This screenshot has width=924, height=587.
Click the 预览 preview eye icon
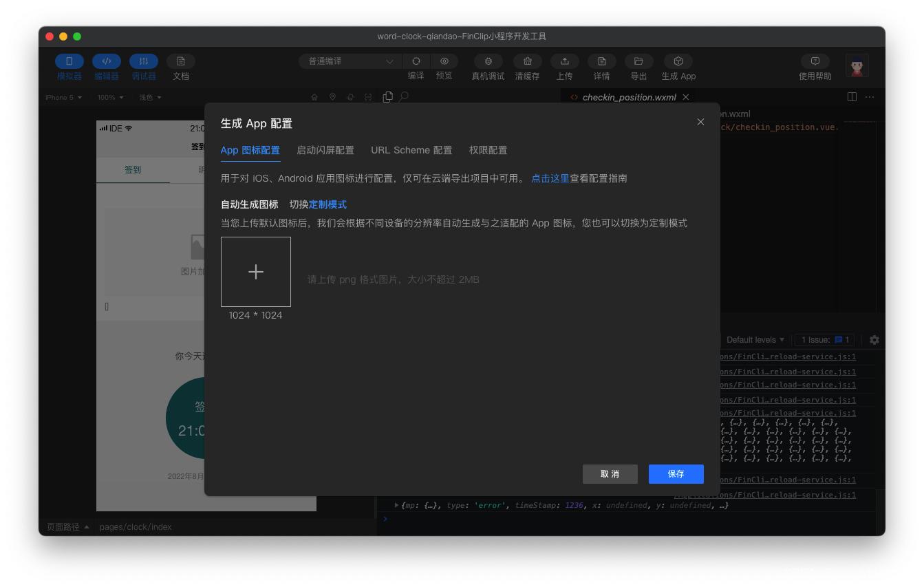click(444, 61)
